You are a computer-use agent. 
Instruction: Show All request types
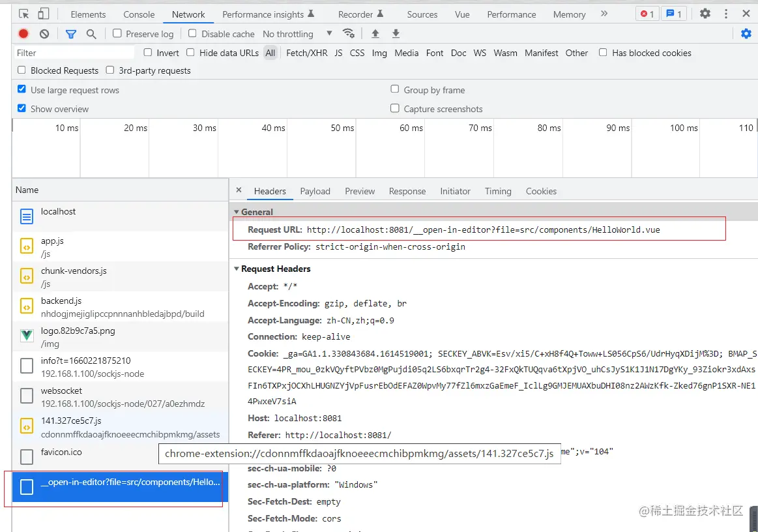pos(270,53)
